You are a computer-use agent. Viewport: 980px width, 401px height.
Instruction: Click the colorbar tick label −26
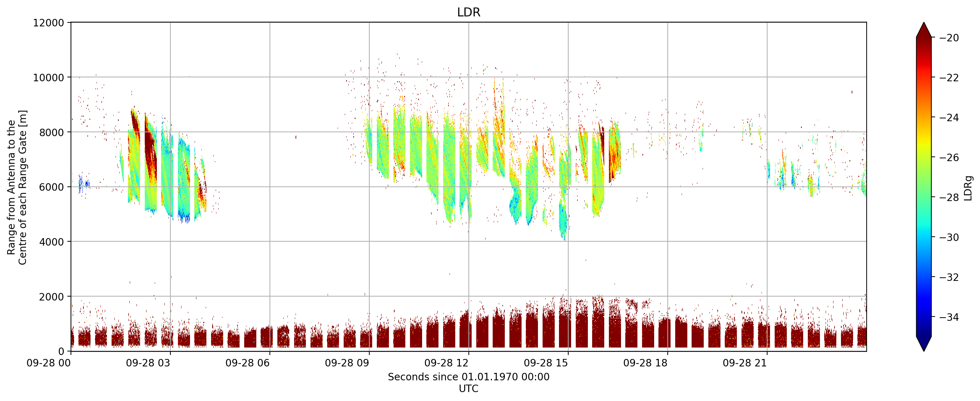(x=949, y=158)
